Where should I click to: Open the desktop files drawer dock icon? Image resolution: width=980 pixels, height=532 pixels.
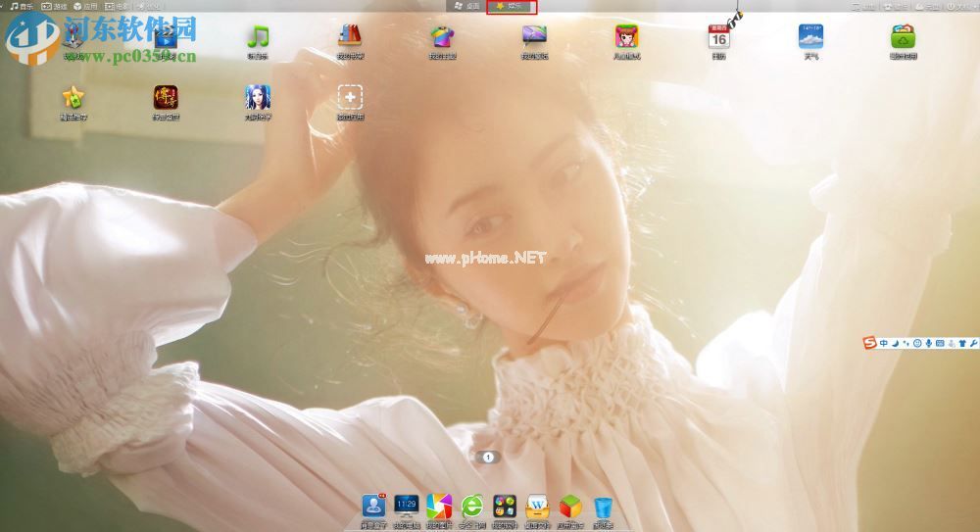click(x=537, y=507)
